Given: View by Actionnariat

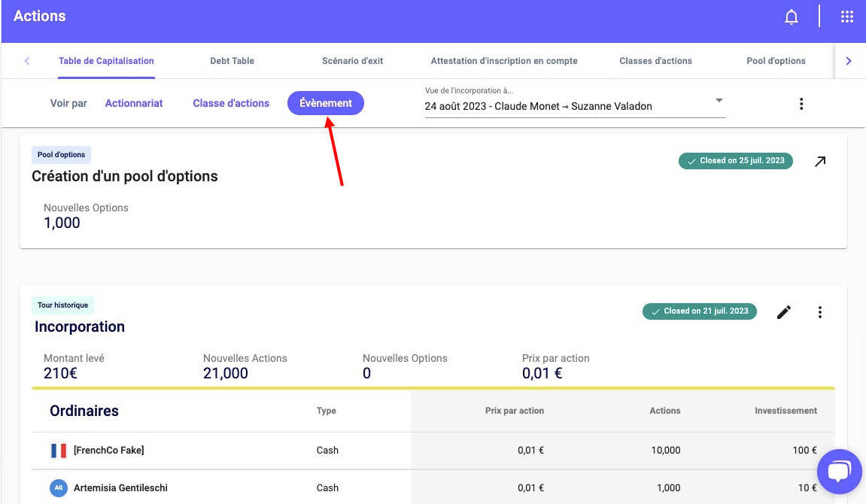Looking at the screenshot, I should [134, 104].
